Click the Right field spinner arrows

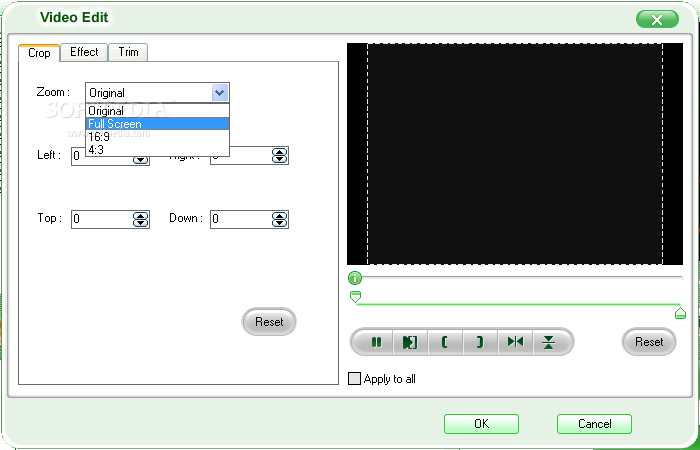pos(279,155)
